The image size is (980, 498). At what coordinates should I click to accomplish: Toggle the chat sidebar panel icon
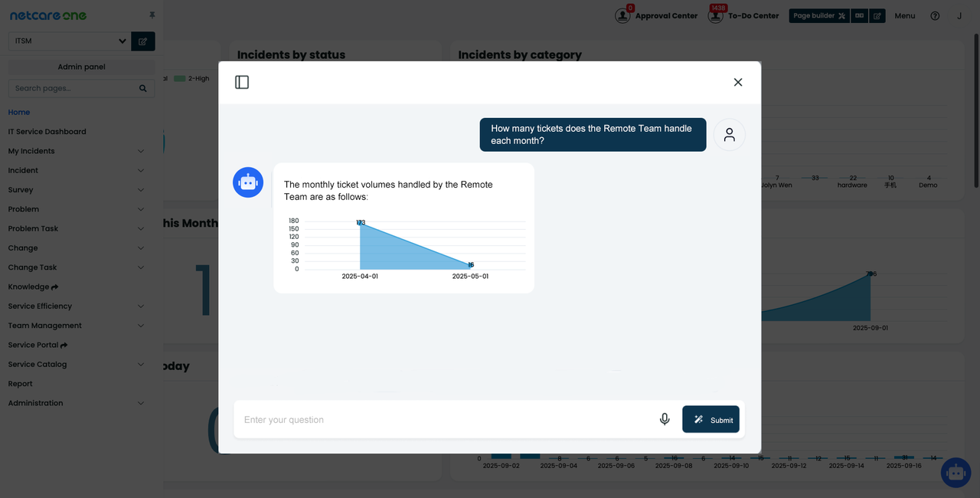[242, 82]
